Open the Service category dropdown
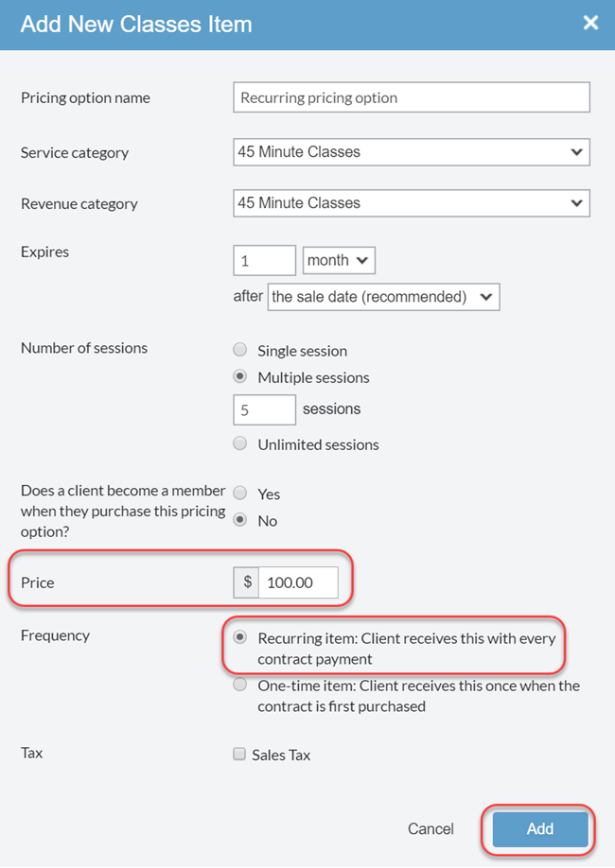The height and width of the screenshot is (868, 615). coord(412,151)
